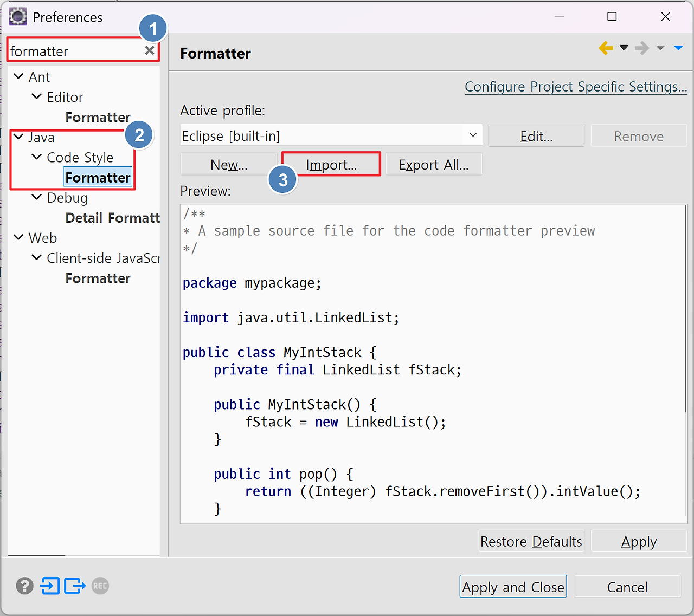Screen dimensions: 694x616
Task: Collapse the Java tree node
Action: click(x=18, y=137)
